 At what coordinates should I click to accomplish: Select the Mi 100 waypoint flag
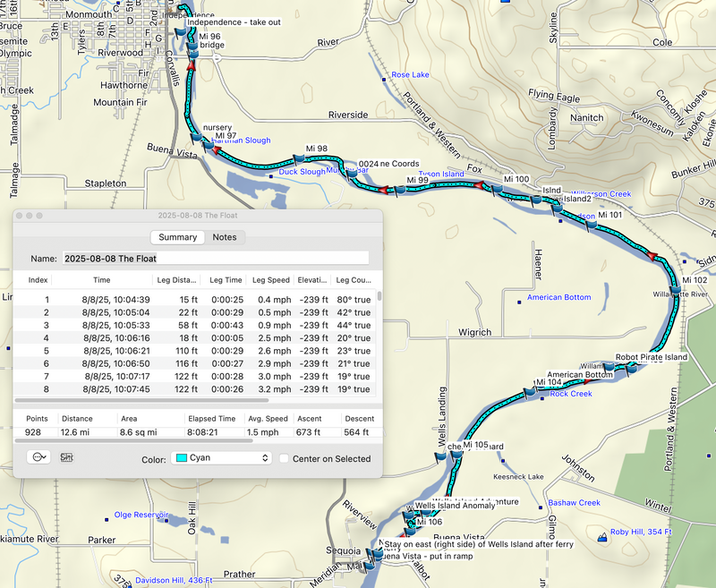[498, 189]
